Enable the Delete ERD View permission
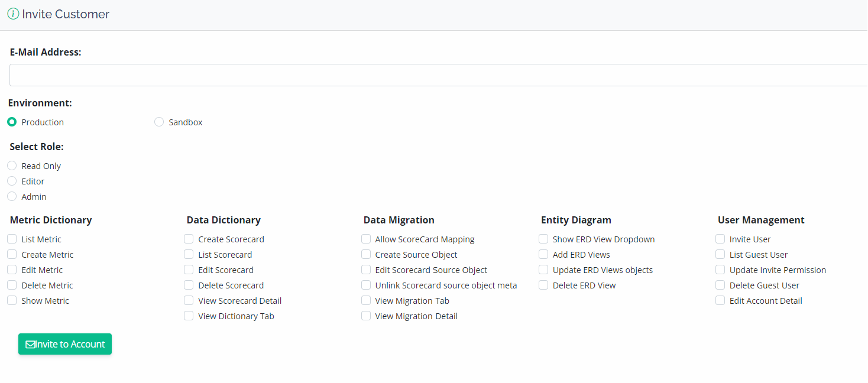 point(543,285)
